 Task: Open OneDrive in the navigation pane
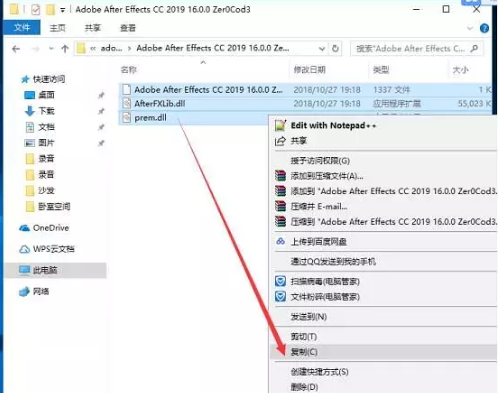point(51,228)
